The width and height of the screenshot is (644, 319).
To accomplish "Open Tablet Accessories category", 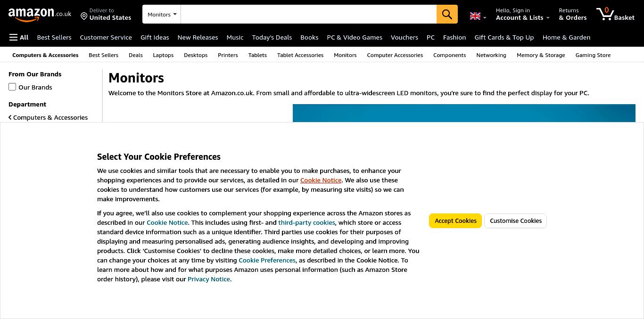I will 300,55.
